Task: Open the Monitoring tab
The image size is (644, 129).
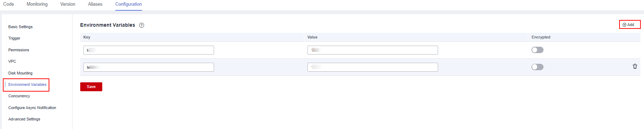Action: [37, 4]
